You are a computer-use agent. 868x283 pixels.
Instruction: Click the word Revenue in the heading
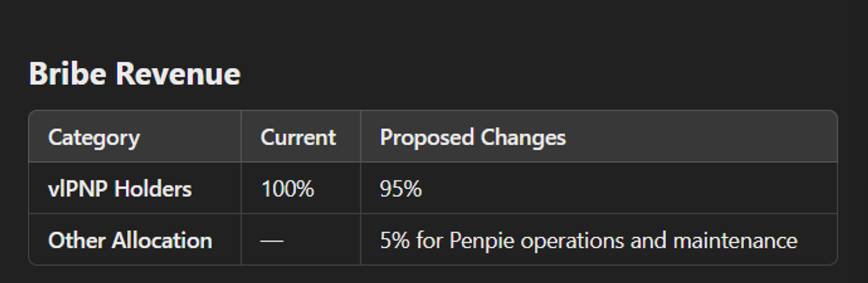(178, 74)
